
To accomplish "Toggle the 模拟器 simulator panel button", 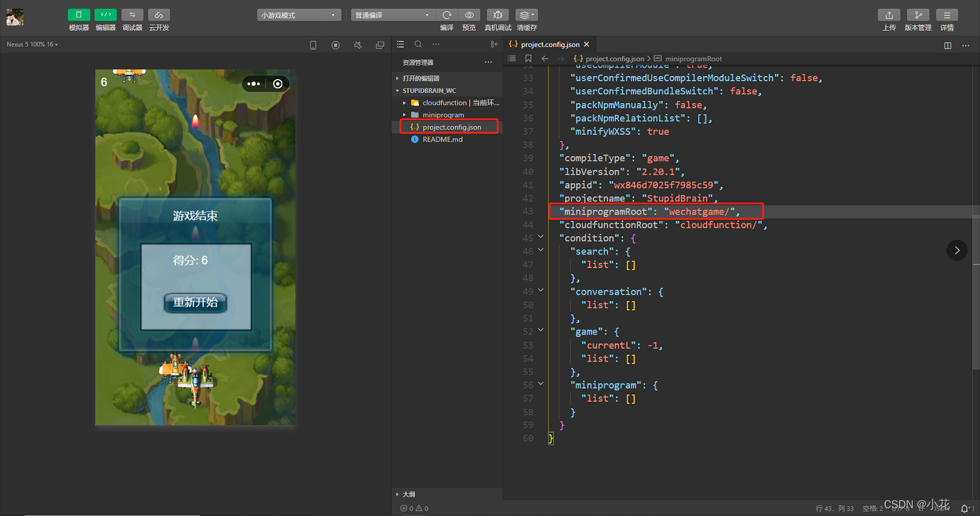I will [x=78, y=15].
